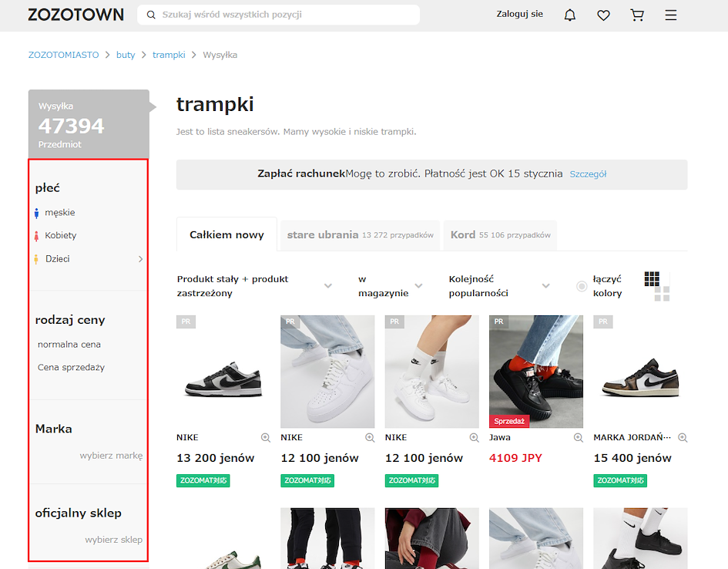The width and height of the screenshot is (728, 569).
Task: Filter by Cena sprzedaży
Action: 71,368
